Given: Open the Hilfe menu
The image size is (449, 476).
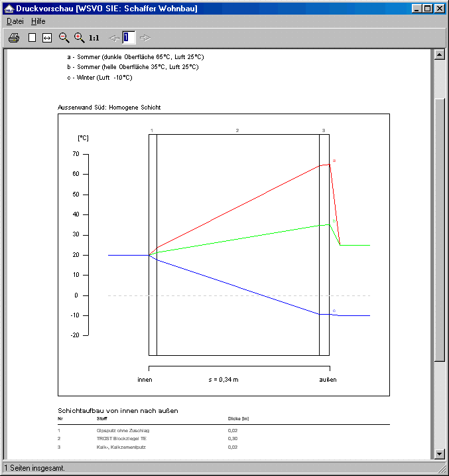Looking at the screenshot, I should (x=38, y=21).
